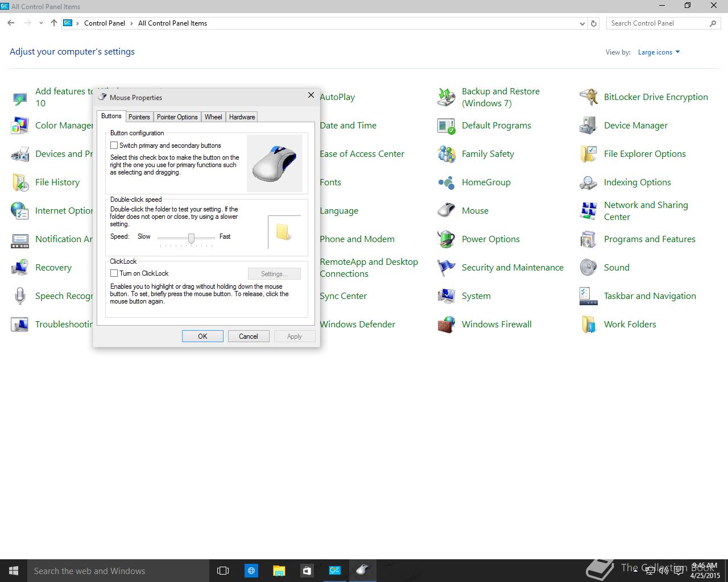The width and height of the screenshot is (728, 582).
Task: Open Task View on the taskbar
Action: pos(223,571)
